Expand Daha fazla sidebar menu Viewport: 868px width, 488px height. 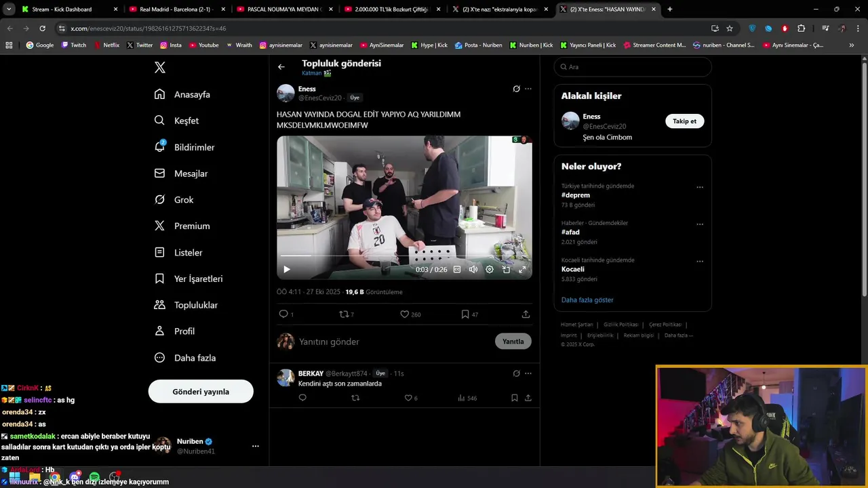(184, 357)
